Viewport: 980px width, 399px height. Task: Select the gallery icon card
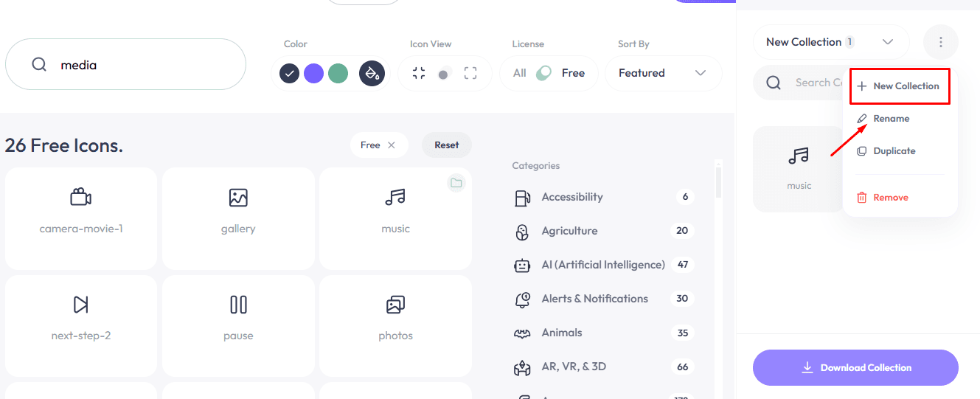pos(238,219)
